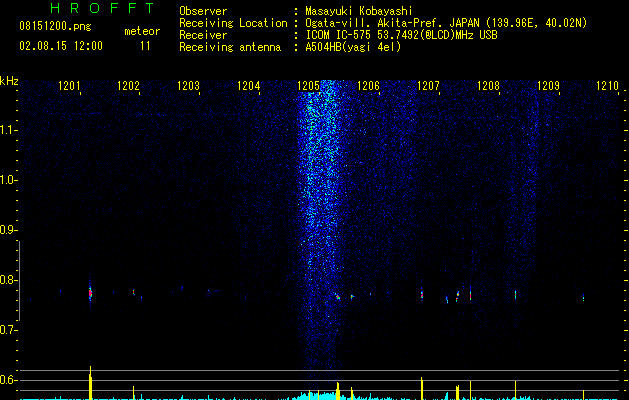Click the 0.9 frequency axis label
629x400 pixels.
[x=8, y=230]
